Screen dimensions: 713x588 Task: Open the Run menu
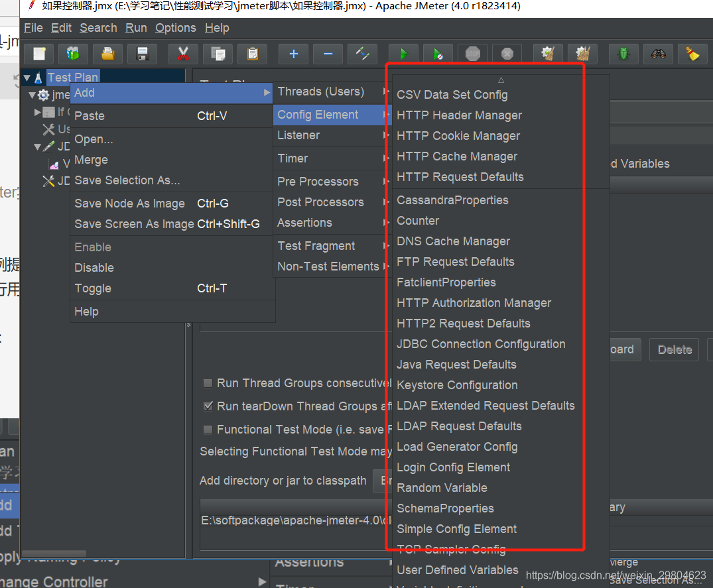(x=136, y=28)
